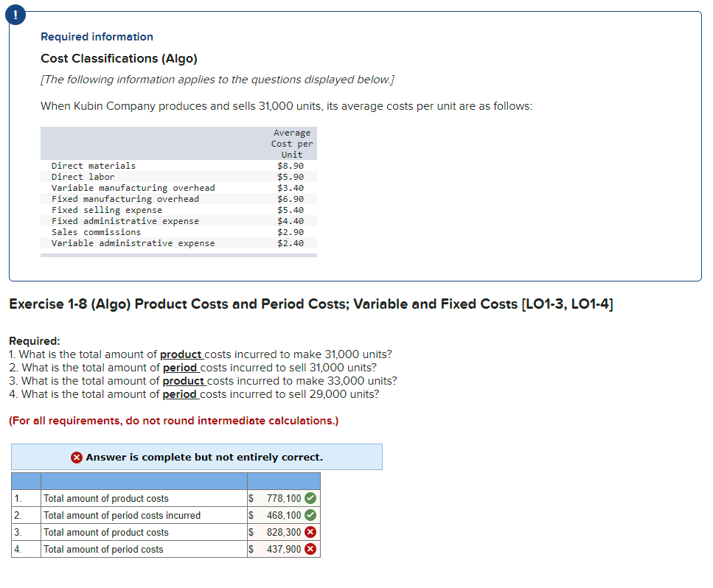
Task: Click the $6.90 cost value
Action: click(291, 199)
